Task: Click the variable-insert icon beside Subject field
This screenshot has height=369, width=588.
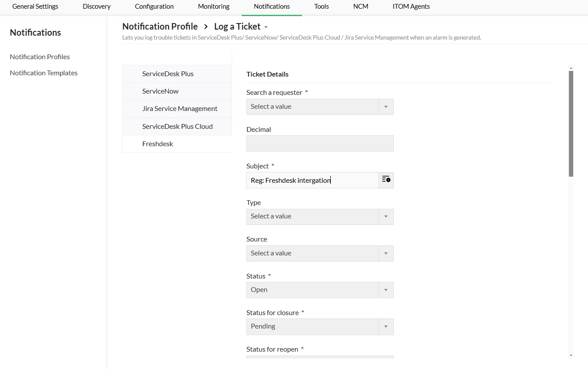Action: pos(386,180)
